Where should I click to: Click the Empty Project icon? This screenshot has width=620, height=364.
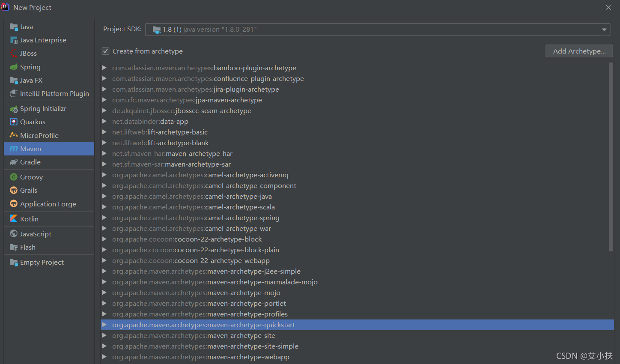tap(14, 263)
